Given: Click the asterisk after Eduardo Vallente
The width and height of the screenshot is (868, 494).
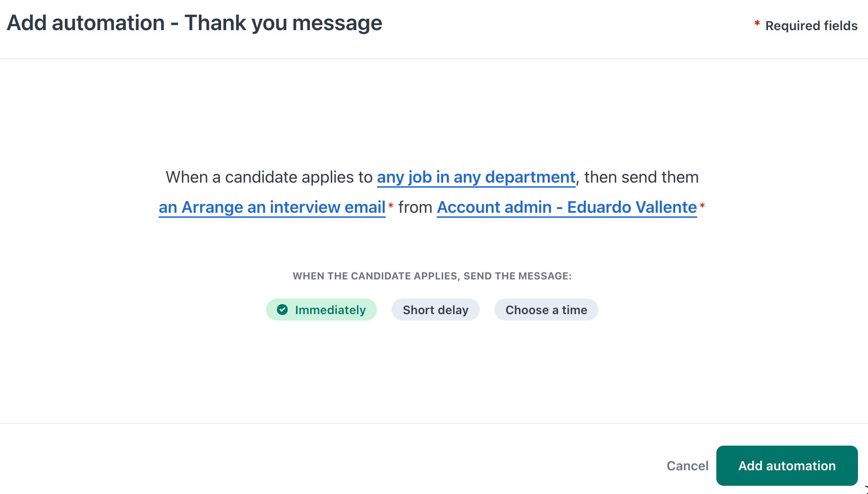Looking at the screenshot, I should [x=702, y=206].
